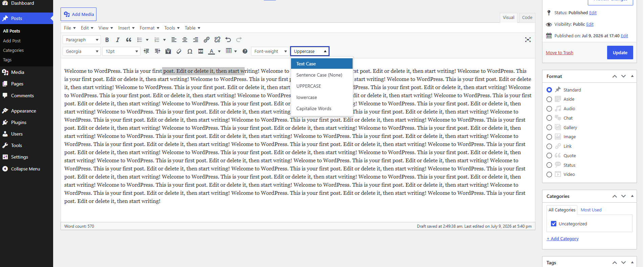Align text left

point(174,40)
